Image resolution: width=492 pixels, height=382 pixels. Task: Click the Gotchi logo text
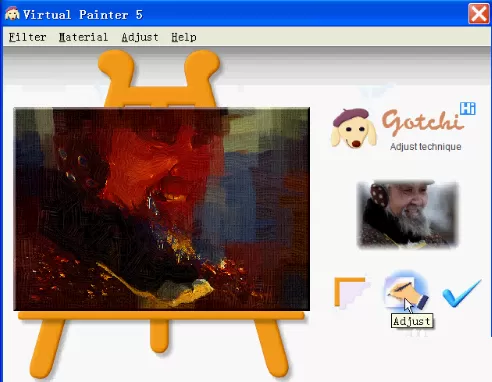[423, 122]
